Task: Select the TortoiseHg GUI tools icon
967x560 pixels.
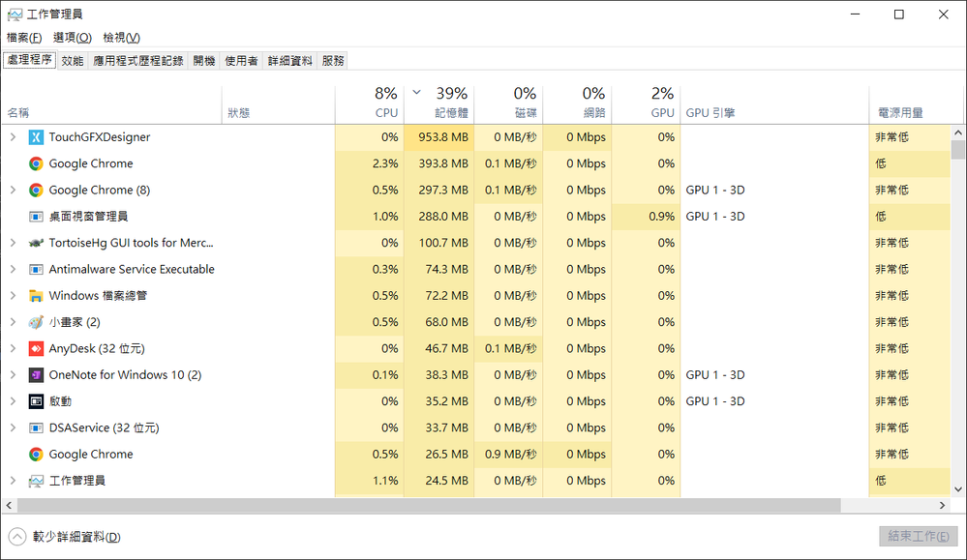Action: point(36,243)
